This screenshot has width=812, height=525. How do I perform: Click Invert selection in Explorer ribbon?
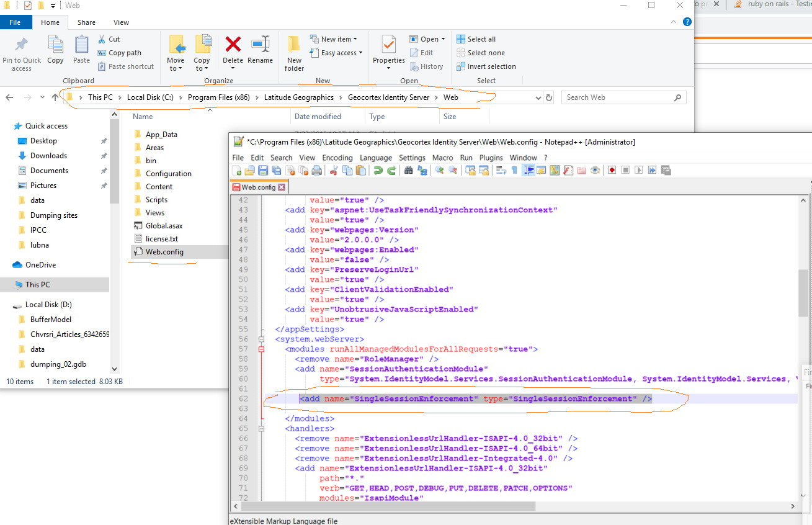[x=486, y=66]
